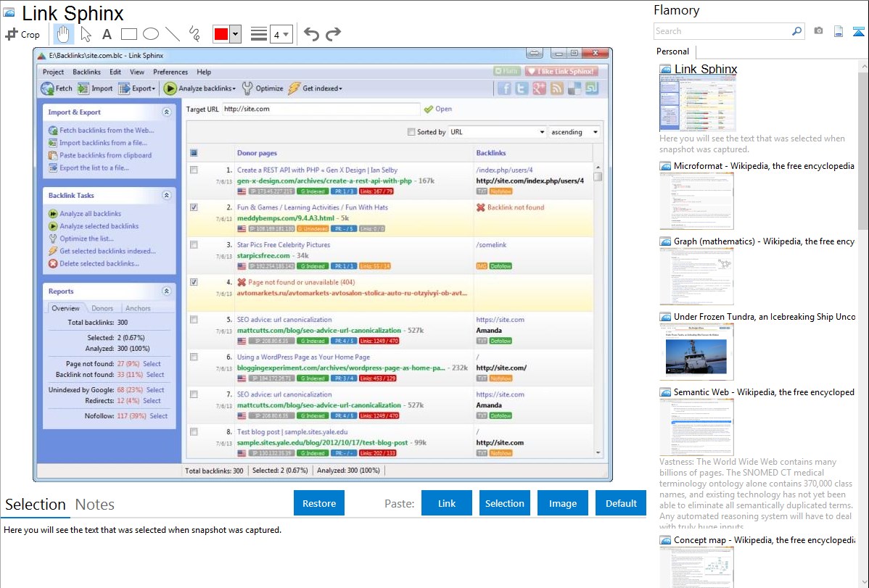869x588 pixels.
Task: Select the arrow pointer tool
Action: [x=86, y=34]
